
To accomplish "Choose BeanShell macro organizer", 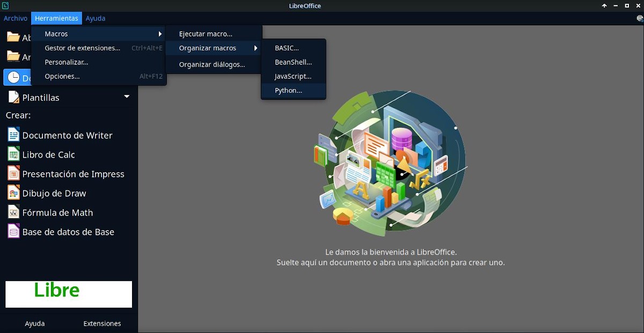I will click(293, 62).
